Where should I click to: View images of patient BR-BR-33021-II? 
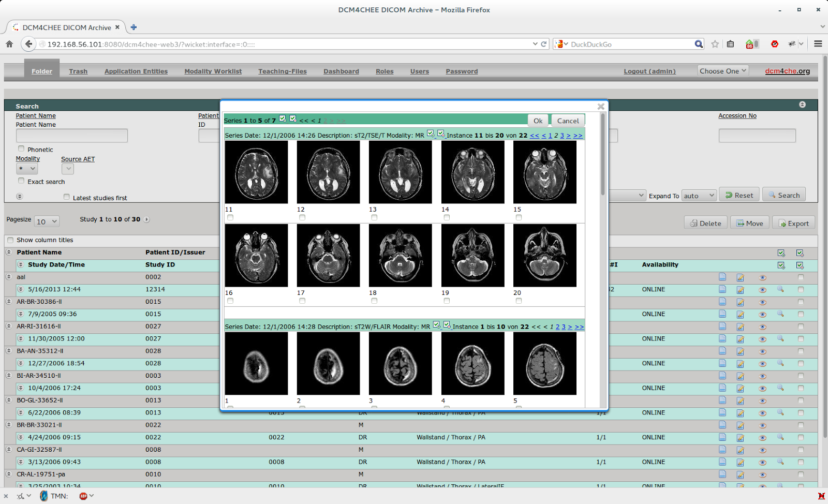point(762,425)
